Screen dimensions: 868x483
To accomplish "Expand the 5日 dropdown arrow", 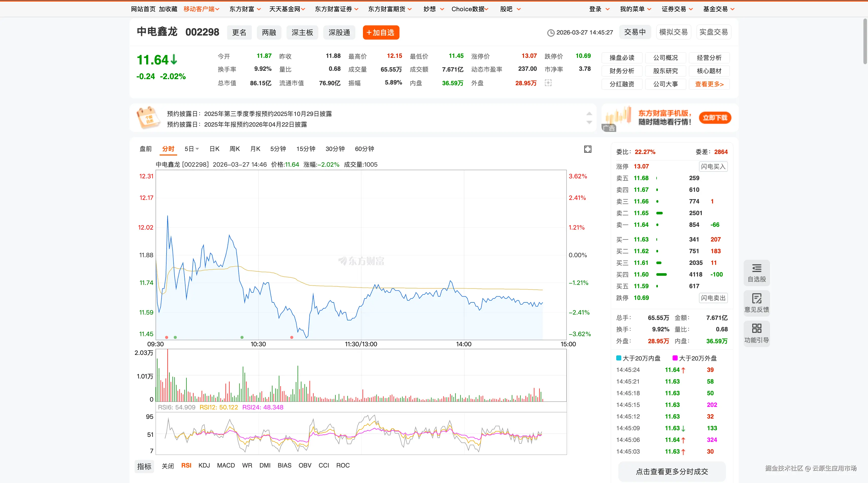I will (x=197, y=149).
